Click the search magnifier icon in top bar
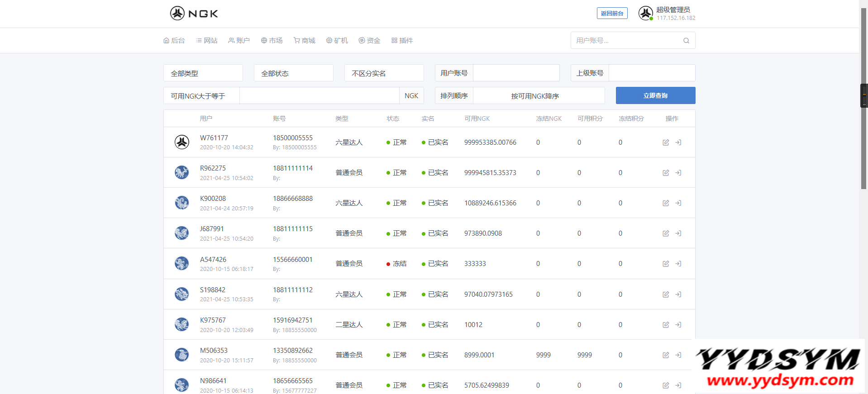The height and width of the screenshot is (394, 868). (686, 41)
